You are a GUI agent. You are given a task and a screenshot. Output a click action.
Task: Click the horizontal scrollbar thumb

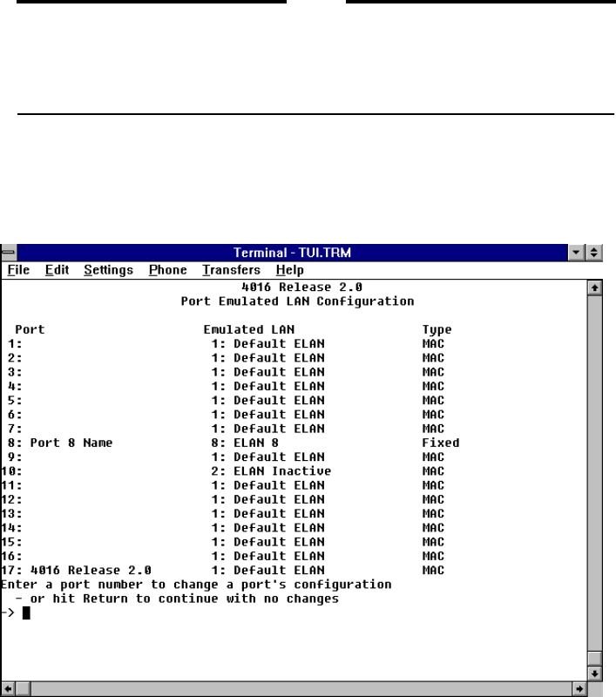pyautogui.click(x=24, y=688)
